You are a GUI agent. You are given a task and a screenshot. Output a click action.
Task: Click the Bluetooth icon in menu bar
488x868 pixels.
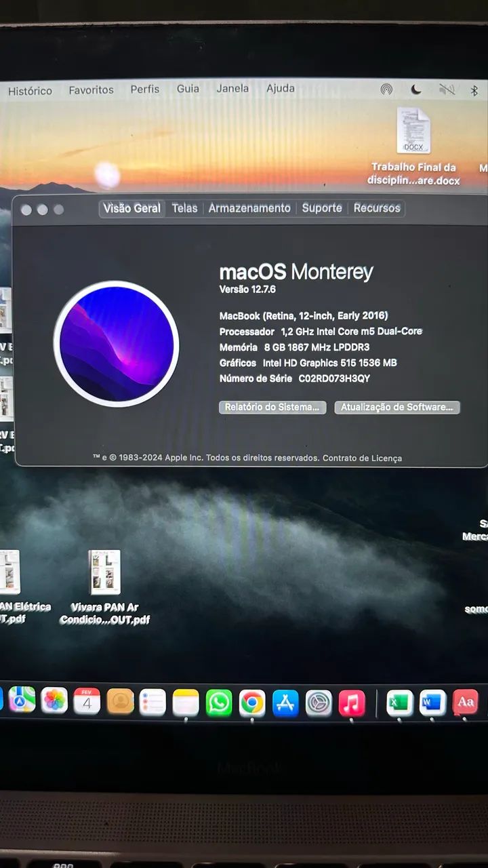[x=474, y=90]
